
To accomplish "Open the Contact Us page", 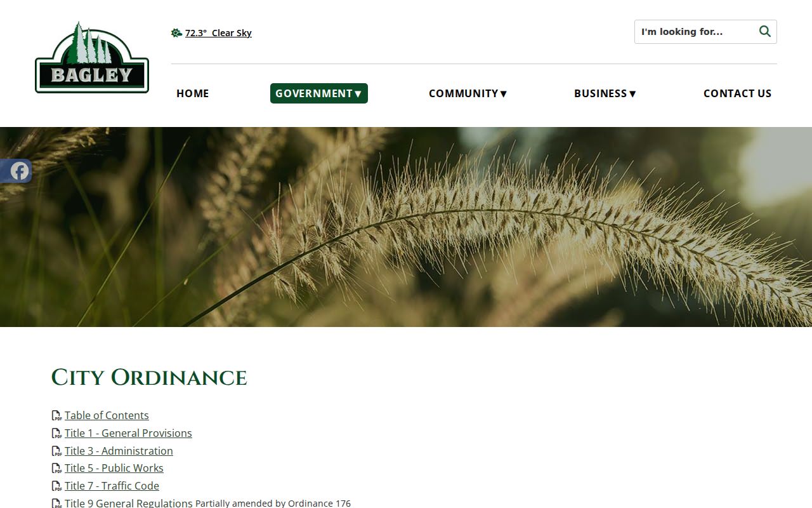I will (x=738, y=93).
